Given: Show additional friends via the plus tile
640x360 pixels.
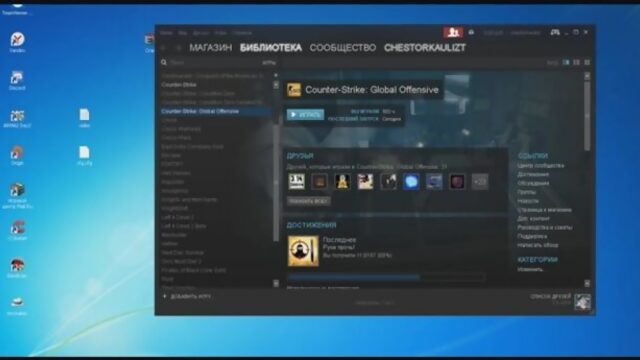Looking at the screenshot, I should 480,182.
